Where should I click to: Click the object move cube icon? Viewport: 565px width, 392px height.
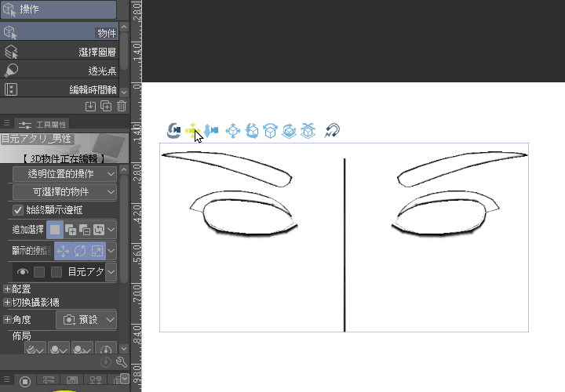[x=233, y=130]
